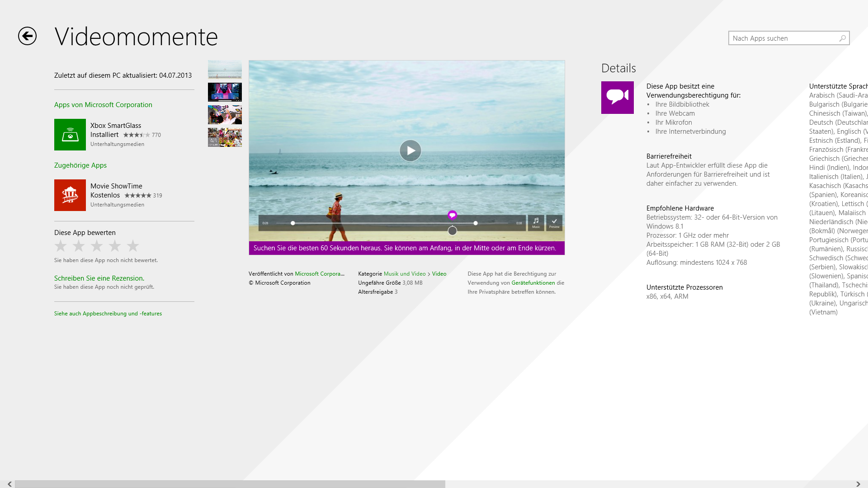Click the round gray timeline scrubber knob
This screenshot has width=868, height=488.
point(452,231)
